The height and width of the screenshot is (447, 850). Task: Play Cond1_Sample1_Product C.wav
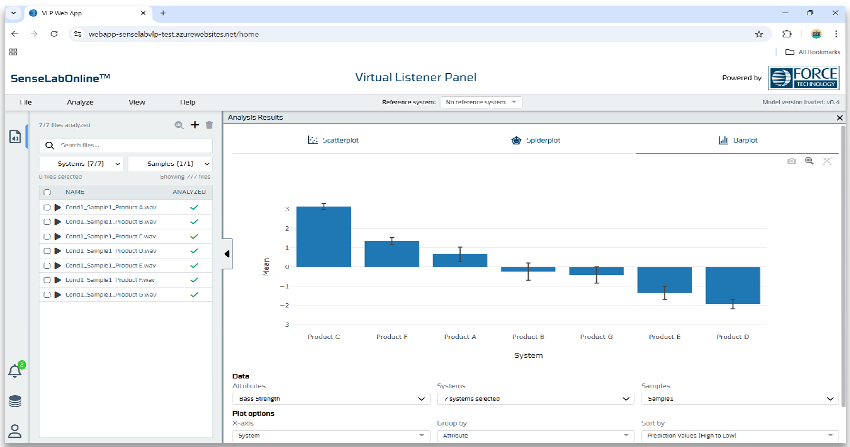tap(58, 236)
